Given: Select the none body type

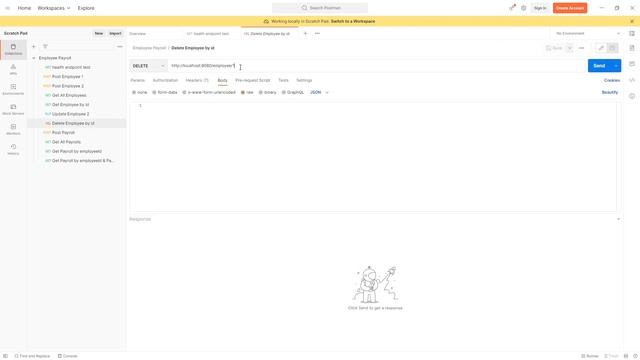Looking at the screenshot, I should tap(140, 93).
